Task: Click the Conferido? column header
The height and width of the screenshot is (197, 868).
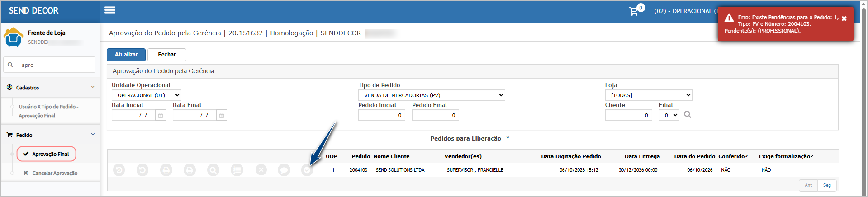Action: 733,156
